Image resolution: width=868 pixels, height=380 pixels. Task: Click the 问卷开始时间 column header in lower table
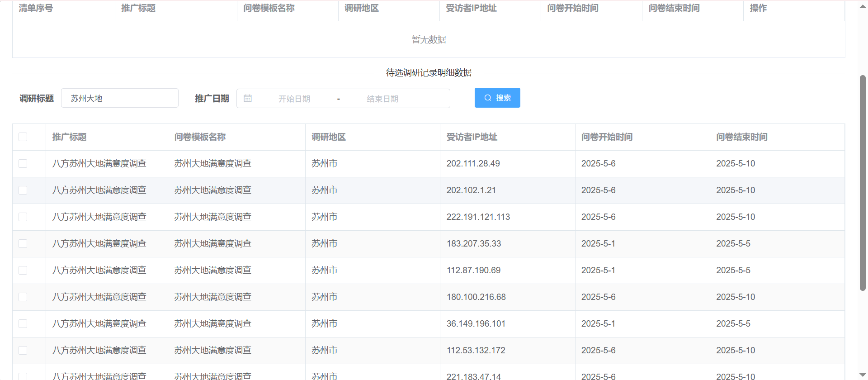click(x=607, y=137)
